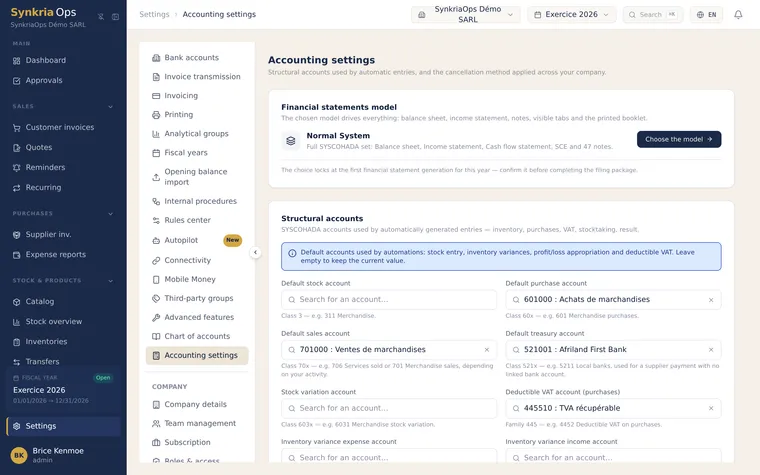Open Chart of accounts

click(x=197, y=336)
